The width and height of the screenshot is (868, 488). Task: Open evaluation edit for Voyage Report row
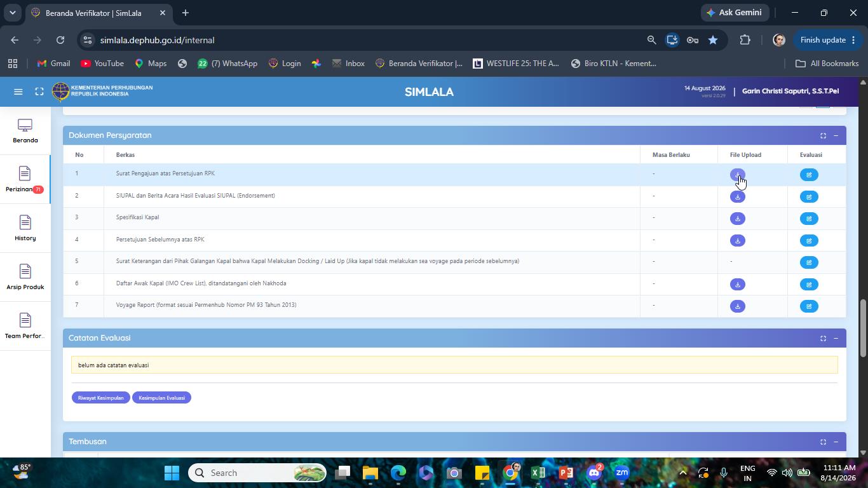pyautogui.click(x=809, y=306)
